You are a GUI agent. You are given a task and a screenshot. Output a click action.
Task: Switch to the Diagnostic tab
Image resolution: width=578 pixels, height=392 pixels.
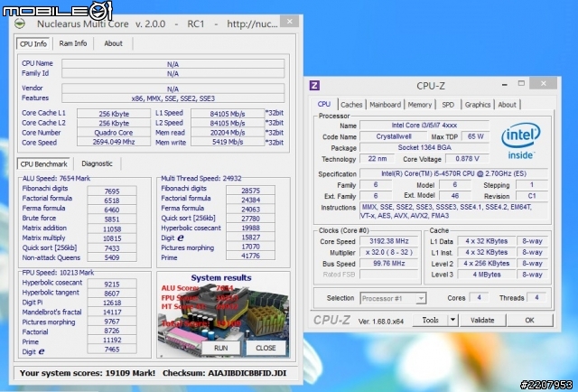pyautogui.click(x=97, y=163)
